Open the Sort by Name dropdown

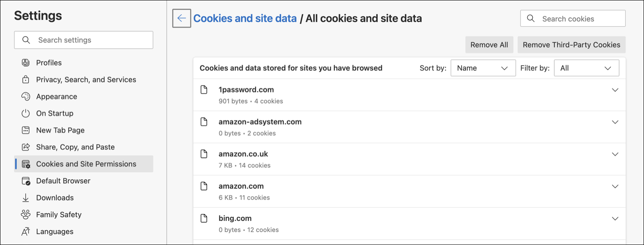(483, 68)
